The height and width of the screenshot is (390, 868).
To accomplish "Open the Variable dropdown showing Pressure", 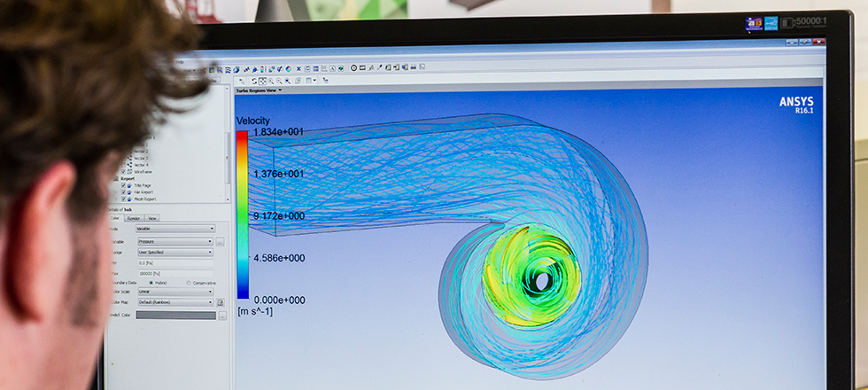I will 174,241.
